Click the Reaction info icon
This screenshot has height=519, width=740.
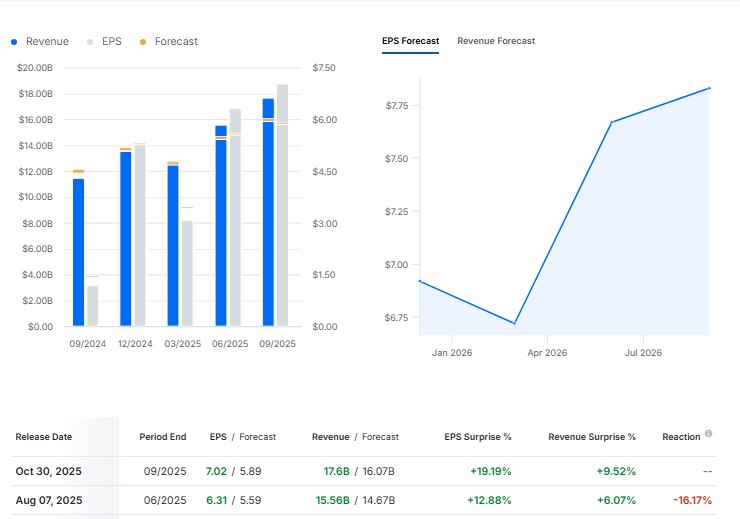pos(708,434)
